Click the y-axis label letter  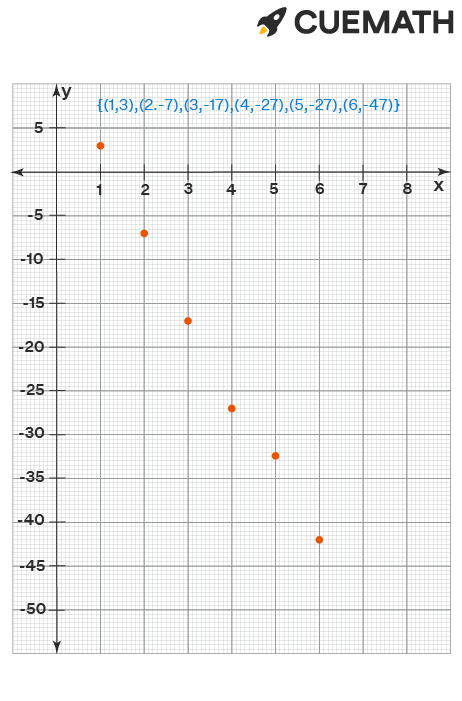[66, 92]
